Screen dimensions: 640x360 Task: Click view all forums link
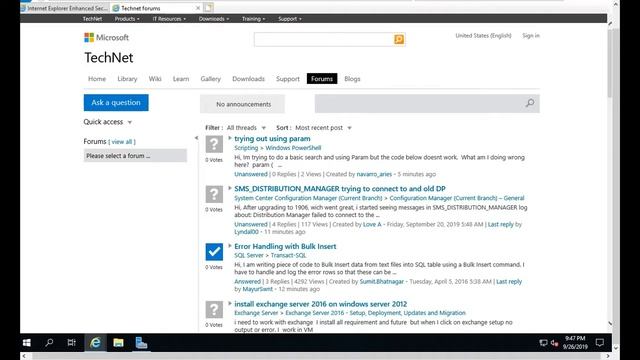click(122, 142)
